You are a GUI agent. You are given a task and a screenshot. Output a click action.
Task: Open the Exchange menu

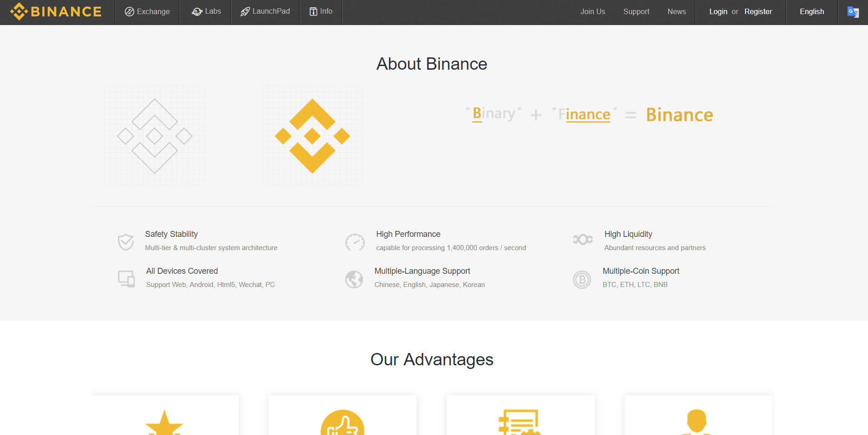coord(147,11)
